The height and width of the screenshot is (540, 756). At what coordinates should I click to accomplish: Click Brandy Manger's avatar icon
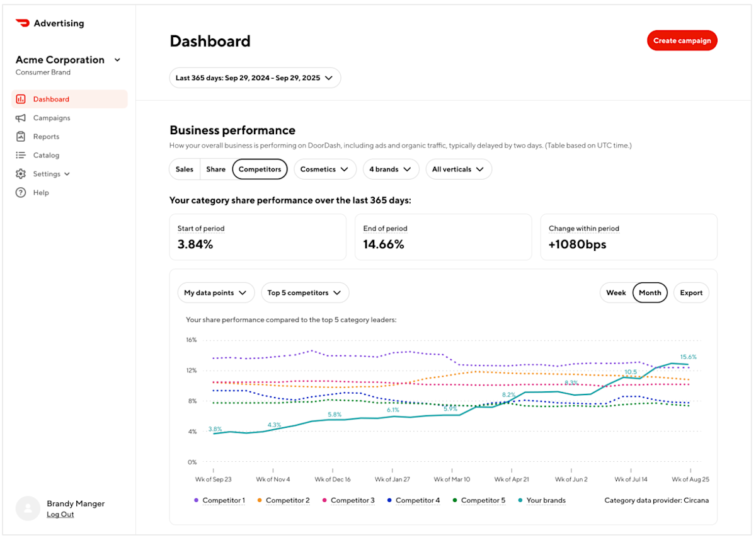[x=28, y=508]
